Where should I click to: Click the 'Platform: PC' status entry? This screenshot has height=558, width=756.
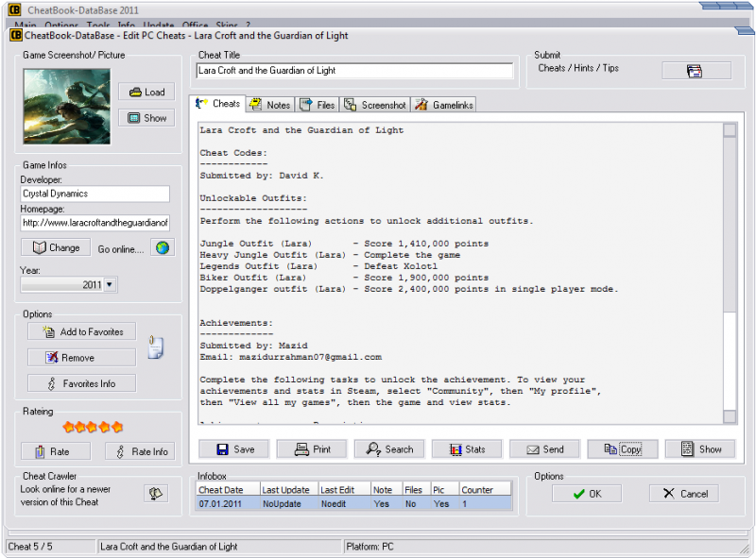(369, 547)
